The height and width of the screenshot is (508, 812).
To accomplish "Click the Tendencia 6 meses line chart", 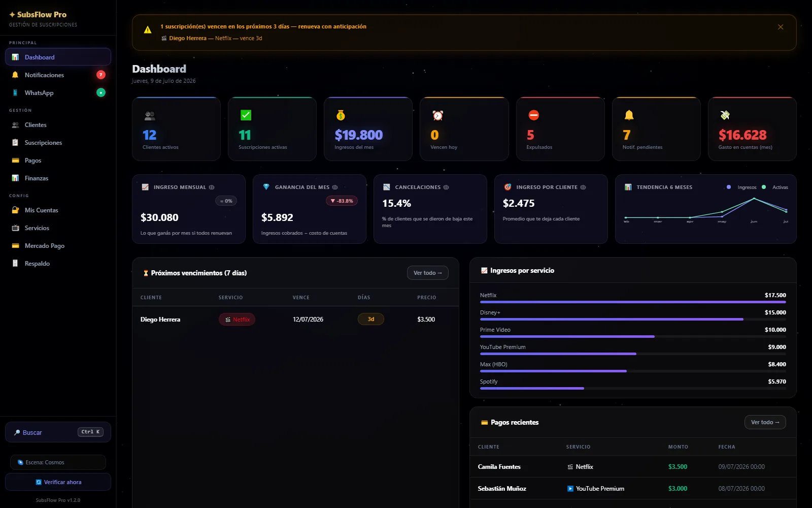I will (x=706, y=209).
